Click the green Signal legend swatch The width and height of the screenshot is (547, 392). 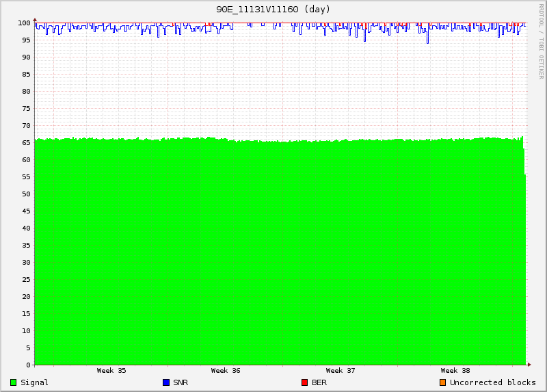(13, 382)
